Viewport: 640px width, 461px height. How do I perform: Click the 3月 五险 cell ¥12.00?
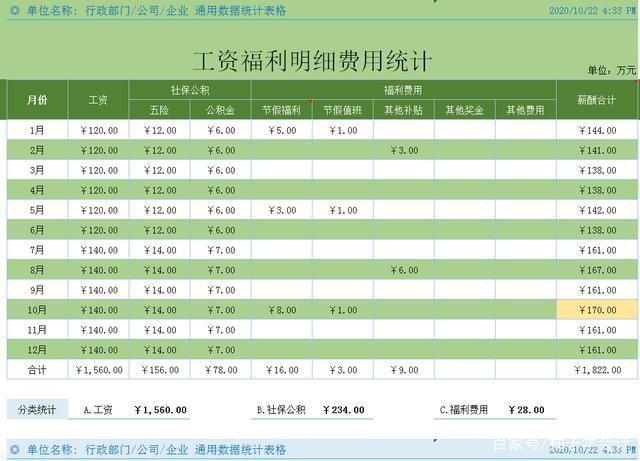160,170
